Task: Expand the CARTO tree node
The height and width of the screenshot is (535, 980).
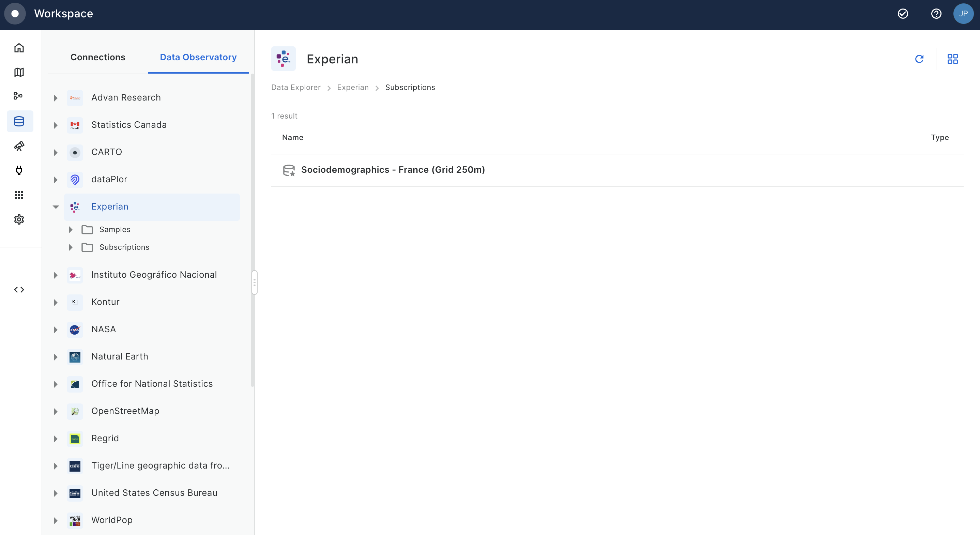Action: coord(56,153)
